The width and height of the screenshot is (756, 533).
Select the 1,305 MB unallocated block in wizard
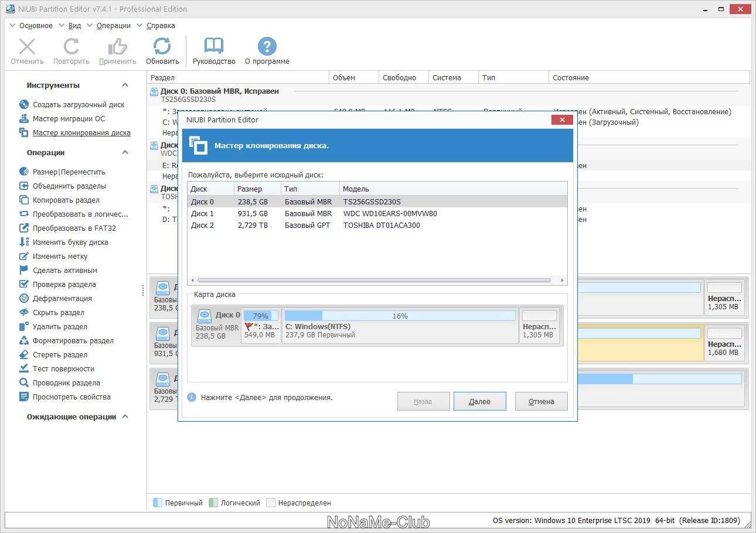(539, 325)
